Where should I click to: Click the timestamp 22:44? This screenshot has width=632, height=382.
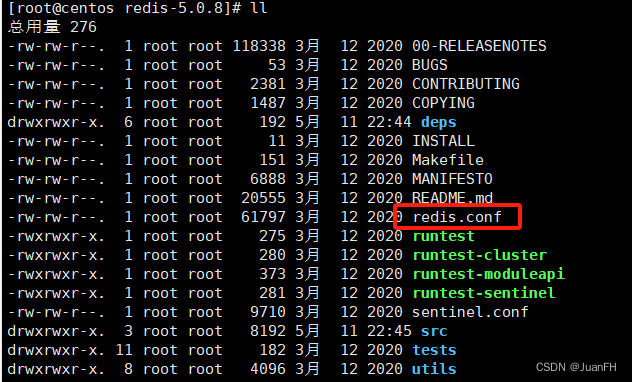(389, 122)
